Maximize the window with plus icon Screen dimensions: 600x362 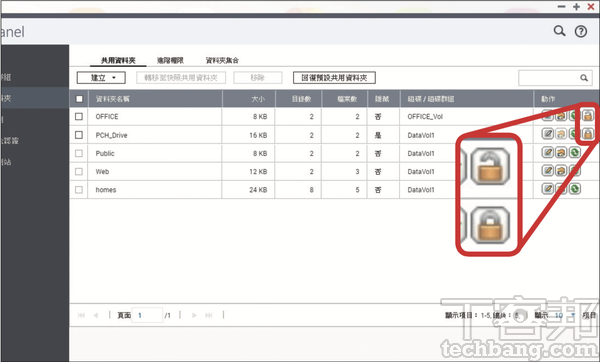pos(576,7)
